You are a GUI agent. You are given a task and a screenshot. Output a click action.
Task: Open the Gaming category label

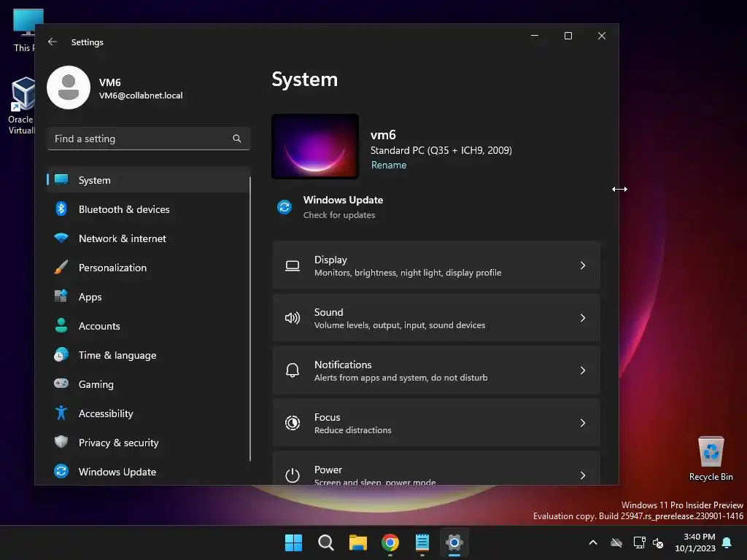pyautogui.click(x=96, y=385)
